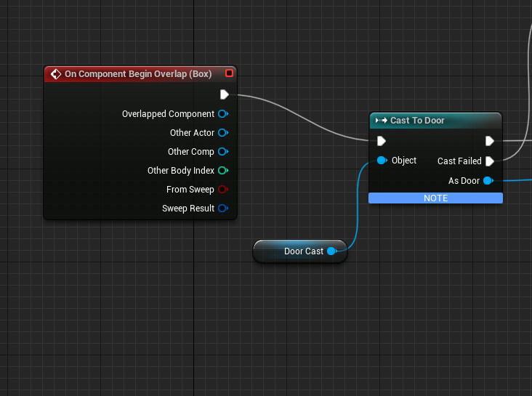Image resolution: width=532 pixels, height=396 pixels.
Task: Click the Door Cast variable output pin
Action: pyautogui.click(x=331, y=251)
